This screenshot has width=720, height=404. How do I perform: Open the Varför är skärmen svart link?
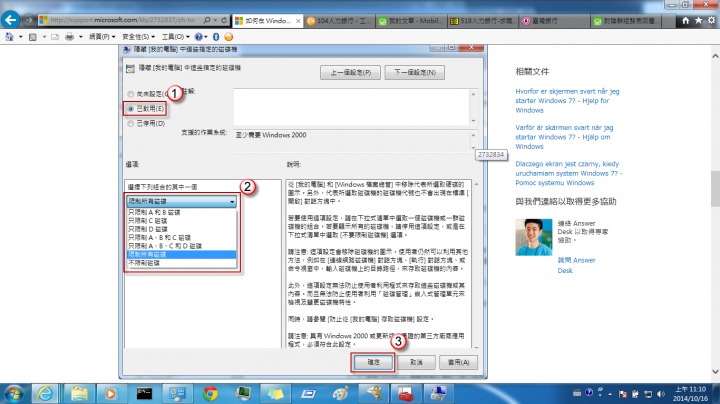click(x=564, y=137)
